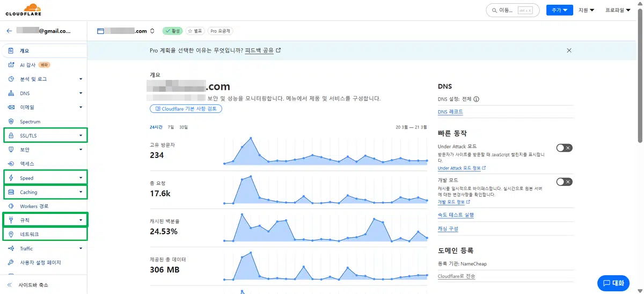This screenshot has width=644, height=294.
Task: Click the 별표 star button
Action: (195, 31)
